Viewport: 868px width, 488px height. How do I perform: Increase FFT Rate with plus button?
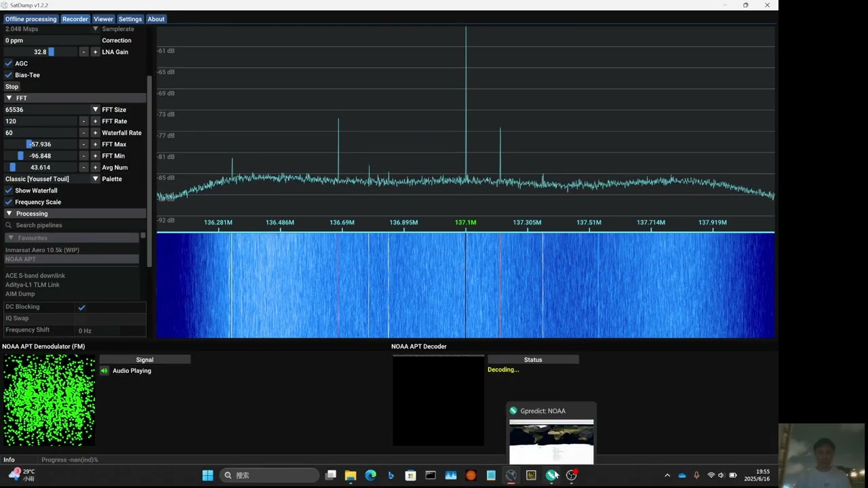(96, 121)
